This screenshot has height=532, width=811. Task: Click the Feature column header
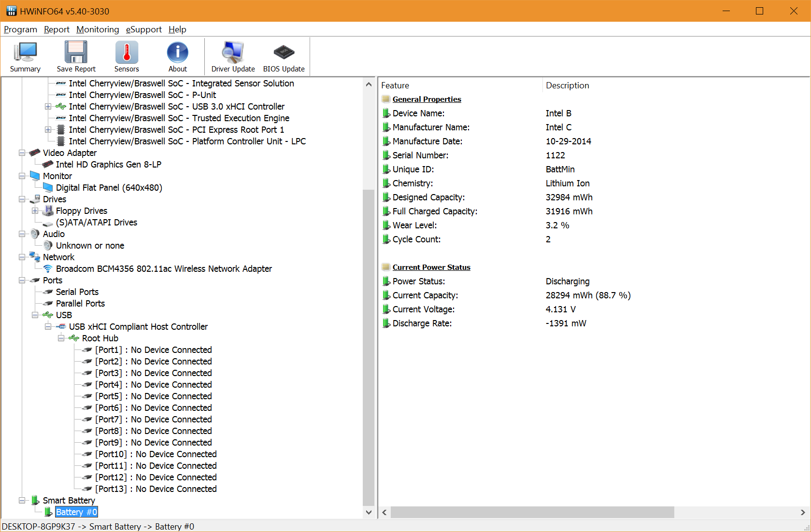tap(461, 85)
